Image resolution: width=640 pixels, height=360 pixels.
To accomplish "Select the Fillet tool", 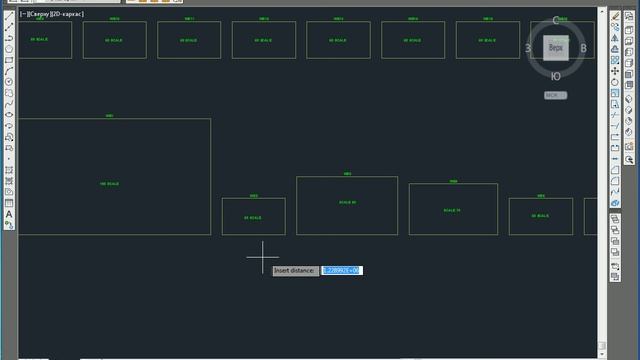I will (615, 181).
